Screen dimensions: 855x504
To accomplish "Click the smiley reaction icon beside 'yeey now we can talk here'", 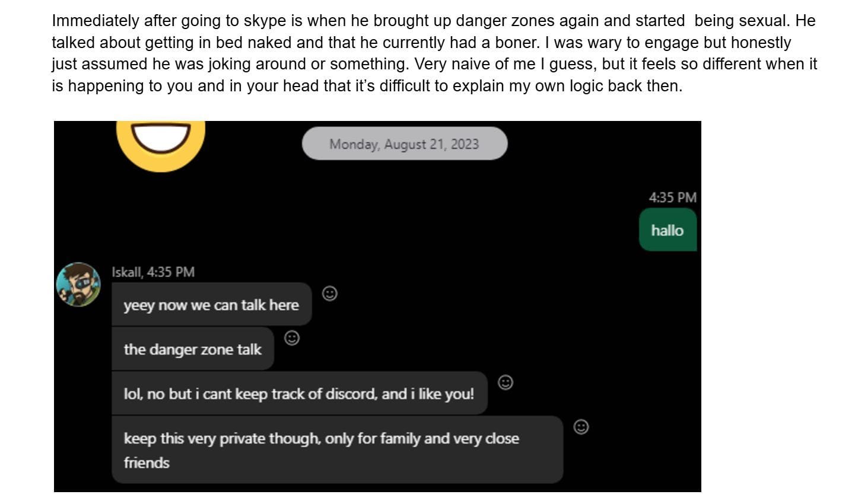I will [330, 294].
